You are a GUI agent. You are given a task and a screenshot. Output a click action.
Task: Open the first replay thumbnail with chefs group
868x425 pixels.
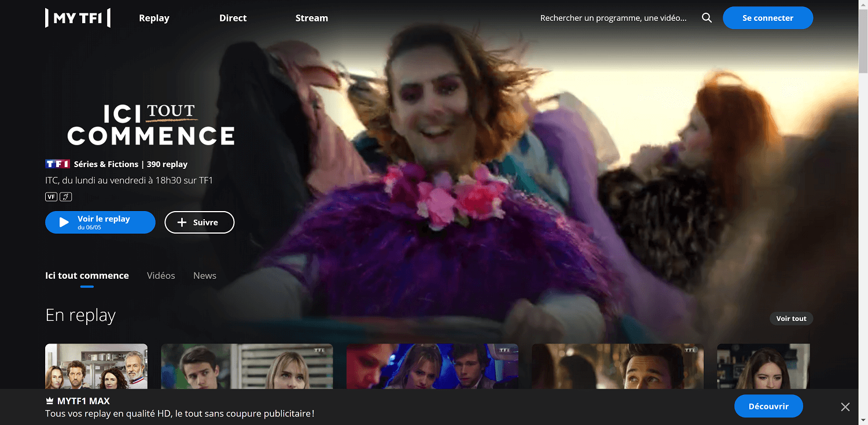96,367
